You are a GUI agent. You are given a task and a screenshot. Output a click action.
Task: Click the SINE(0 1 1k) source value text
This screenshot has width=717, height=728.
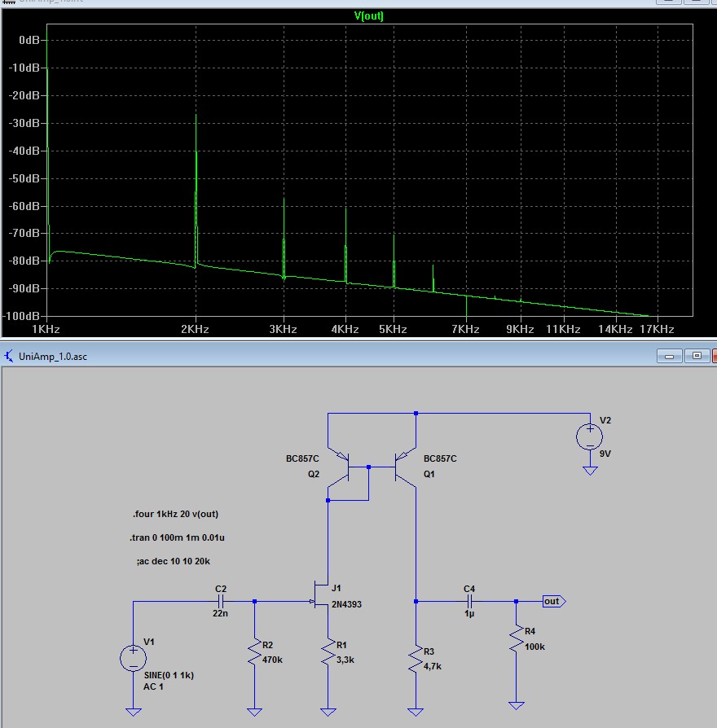tap(169, 675)
